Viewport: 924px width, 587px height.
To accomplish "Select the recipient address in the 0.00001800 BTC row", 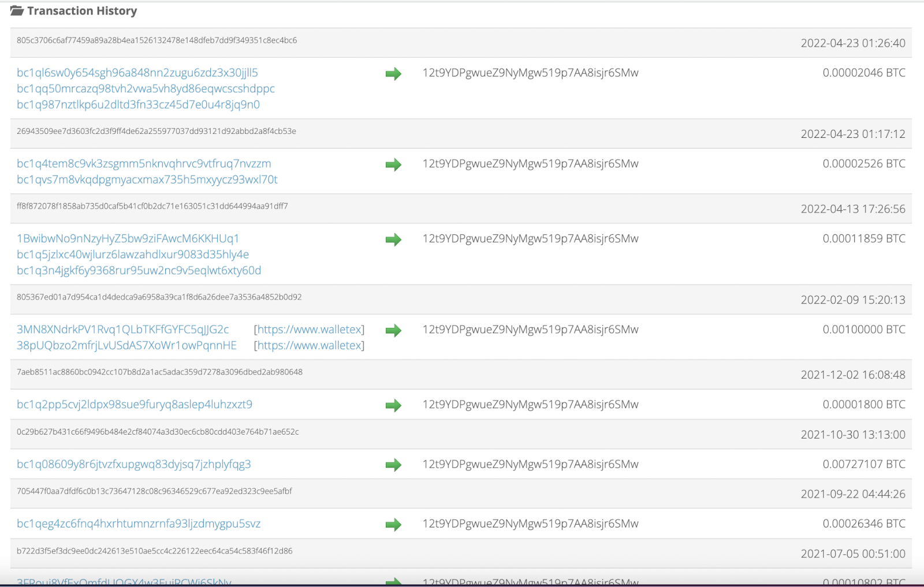I will pos(531,405).
